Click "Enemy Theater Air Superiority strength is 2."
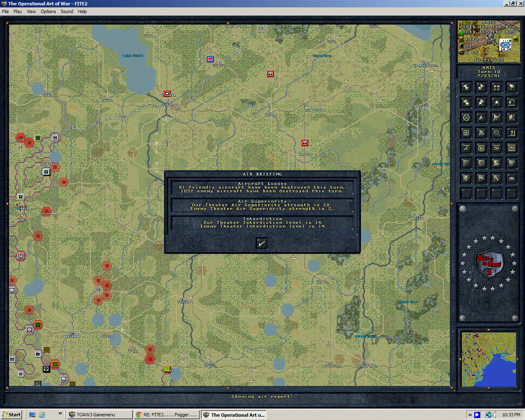 [262, 209]
